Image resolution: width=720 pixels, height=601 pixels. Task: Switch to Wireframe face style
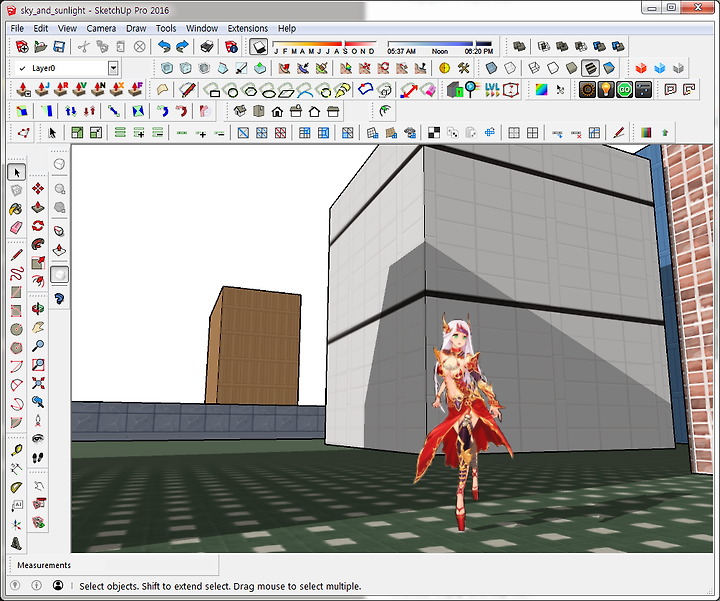(534, 68)
